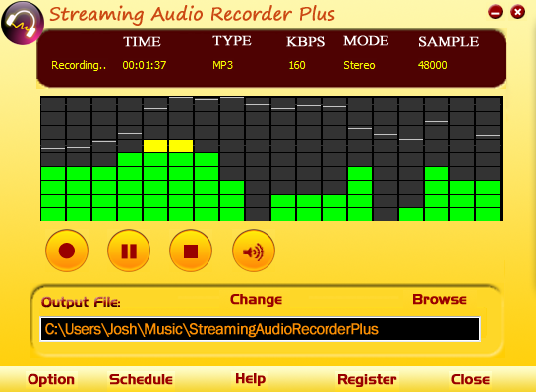536x392 pixels.
Task: Click the Output File label
Action: pyautogui.click(x=81, y=302)
